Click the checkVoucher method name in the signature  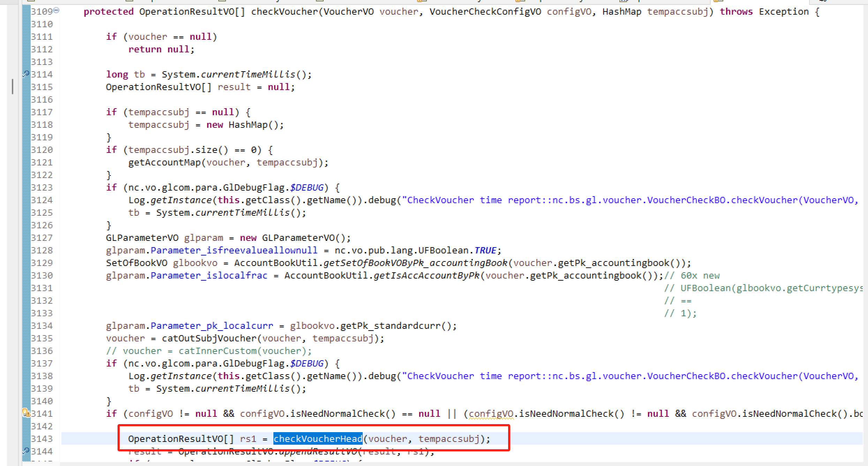284,12
